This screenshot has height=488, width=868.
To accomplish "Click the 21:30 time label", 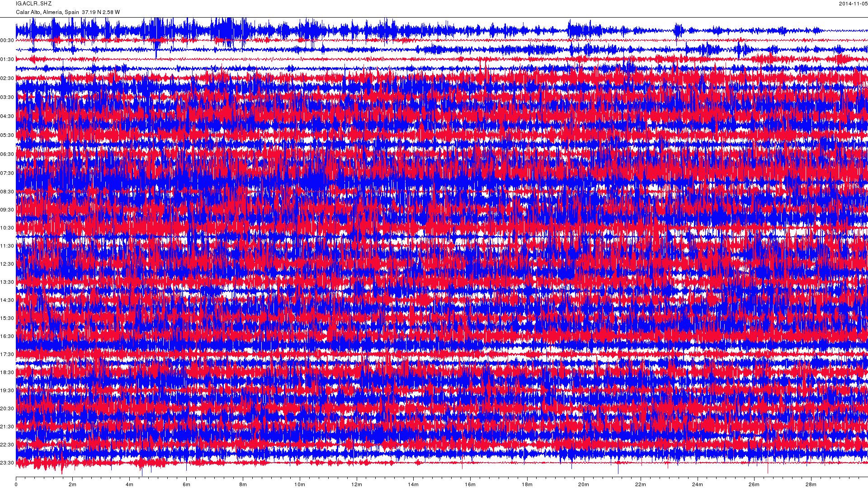I will pos(7,427).
